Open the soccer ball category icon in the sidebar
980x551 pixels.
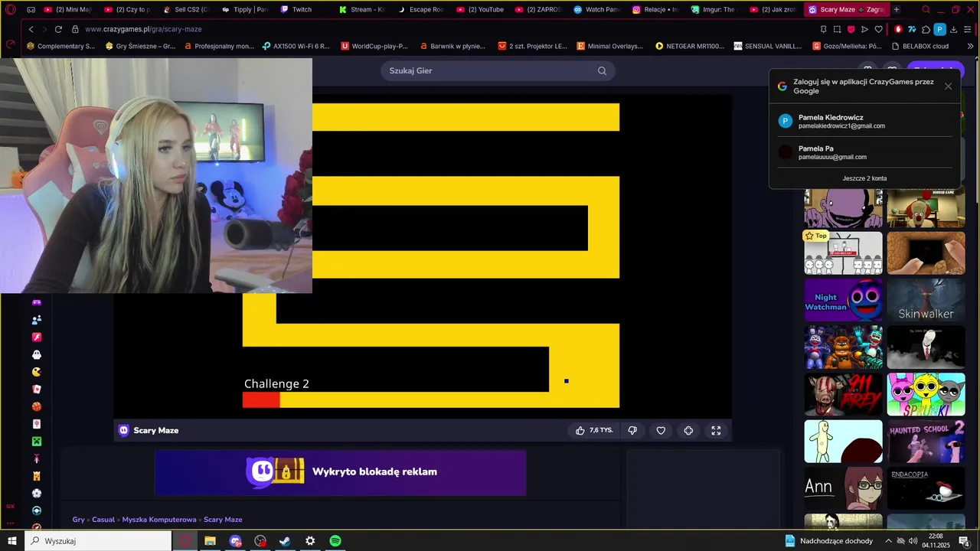pyautogui.click(x=36, y=493)
